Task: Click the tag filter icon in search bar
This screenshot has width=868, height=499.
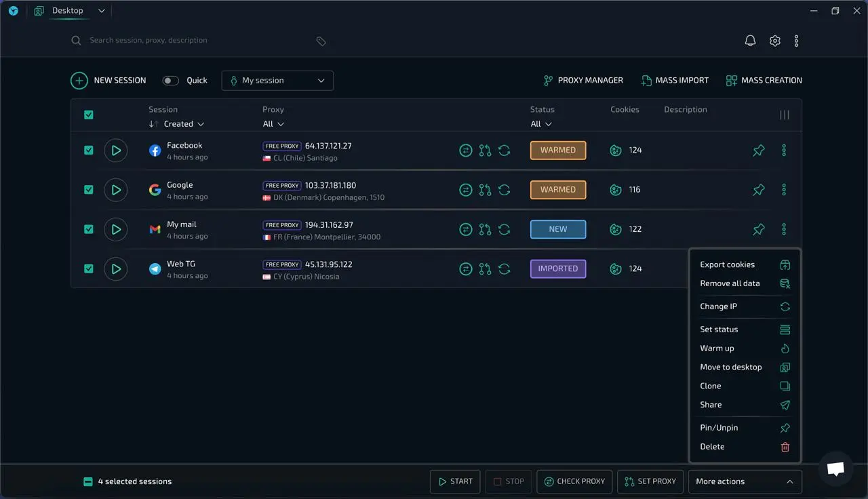Action: coord(321,41)
